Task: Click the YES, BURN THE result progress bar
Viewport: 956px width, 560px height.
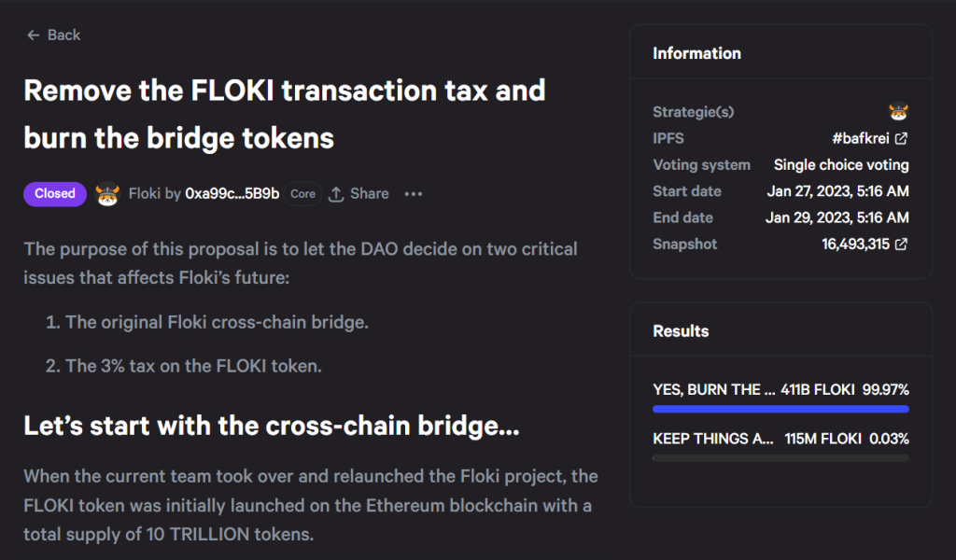Action: [780, 408]
